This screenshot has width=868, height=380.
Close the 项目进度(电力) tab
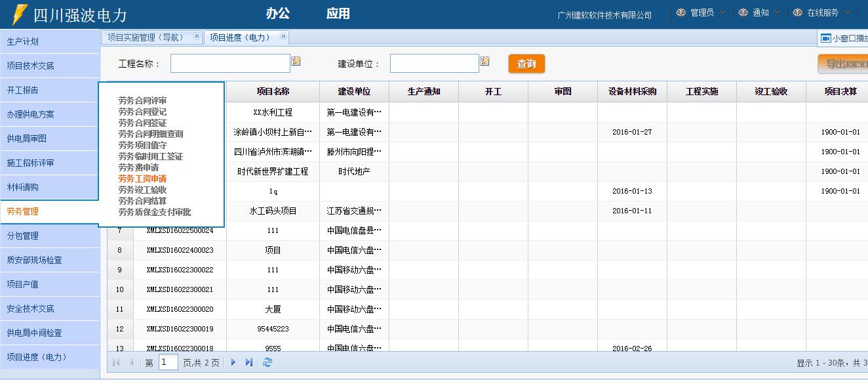click(283, 36)
